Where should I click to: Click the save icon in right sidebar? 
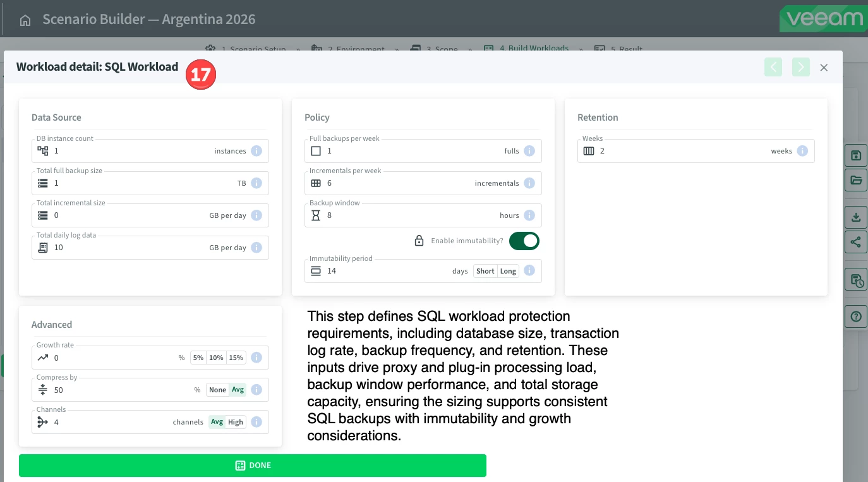coord(856,156)
